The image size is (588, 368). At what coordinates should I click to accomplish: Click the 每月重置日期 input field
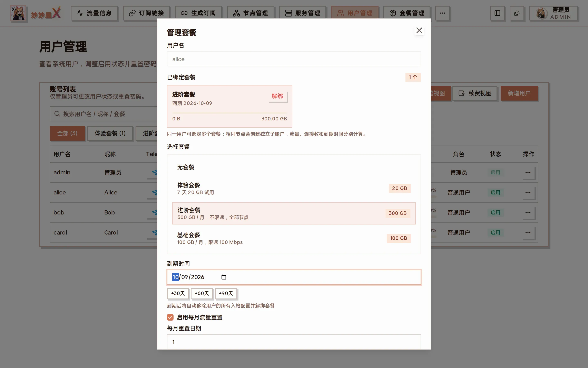point(294,342)
